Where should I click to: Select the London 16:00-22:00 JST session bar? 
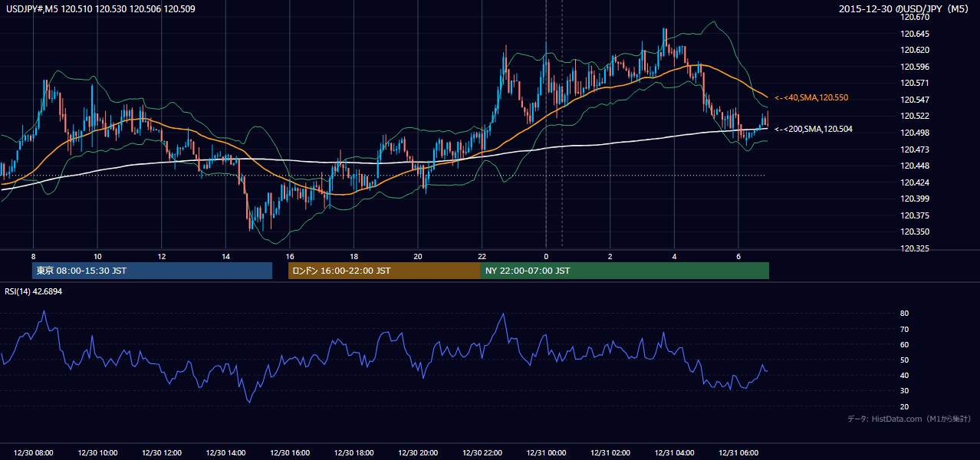pos(384,271)
